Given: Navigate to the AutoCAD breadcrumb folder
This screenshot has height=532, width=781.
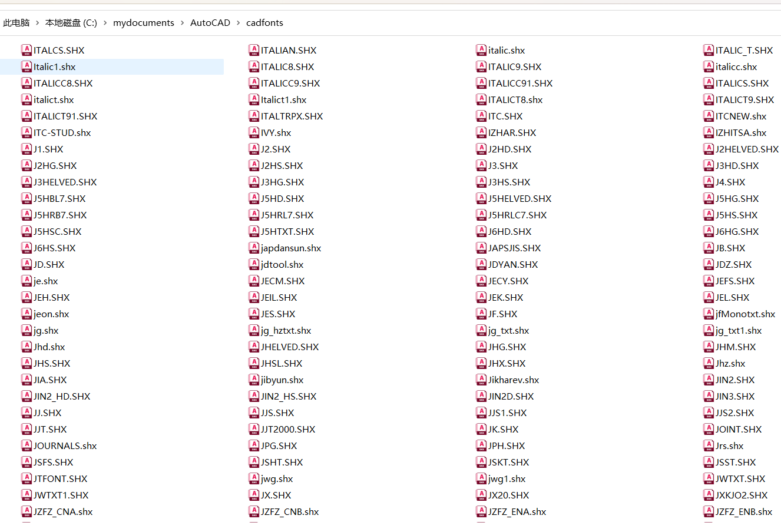Looking at the screenshot, I should click(210, 23).
